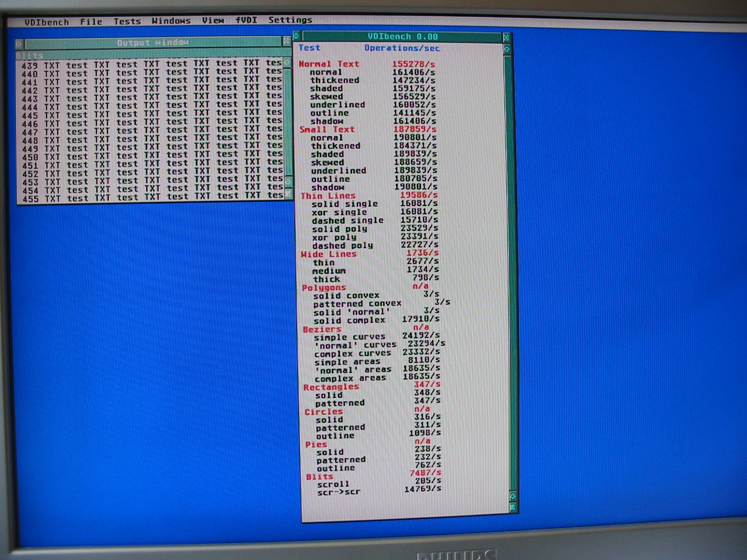
Task: Click the VDIbench results window closer gadget
Action: [x=296, y=36]
